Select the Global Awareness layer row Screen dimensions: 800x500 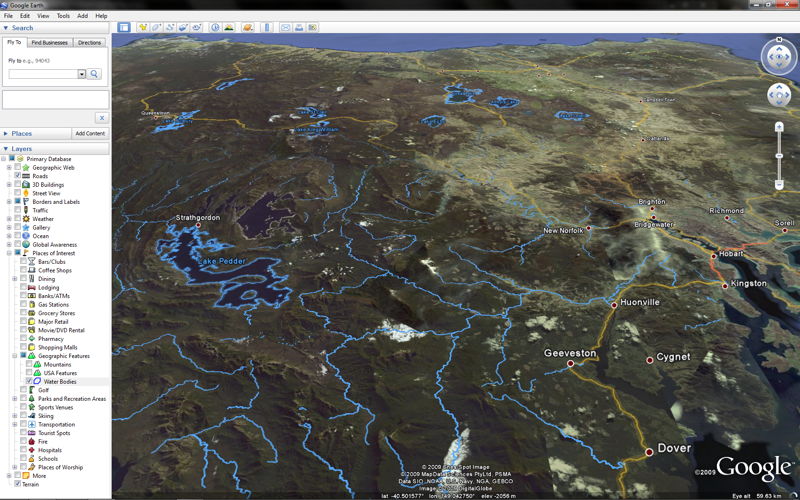[55, 244]
